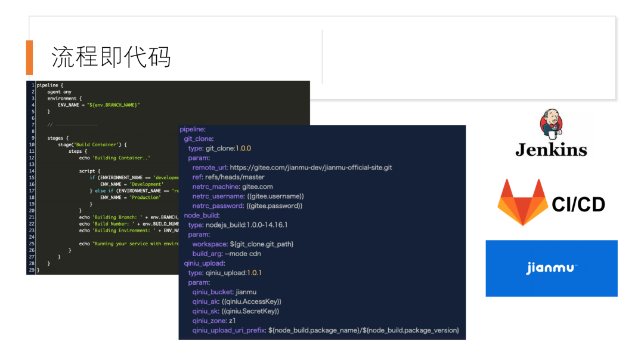
Task: Click line number 29 in Jenkinsfile gutter
Action: click(31, 270)
